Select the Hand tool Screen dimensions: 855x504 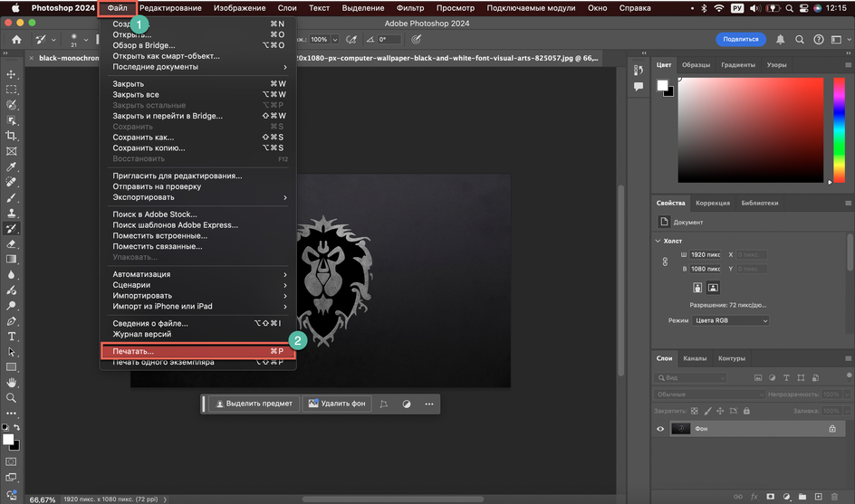(11, 383)
